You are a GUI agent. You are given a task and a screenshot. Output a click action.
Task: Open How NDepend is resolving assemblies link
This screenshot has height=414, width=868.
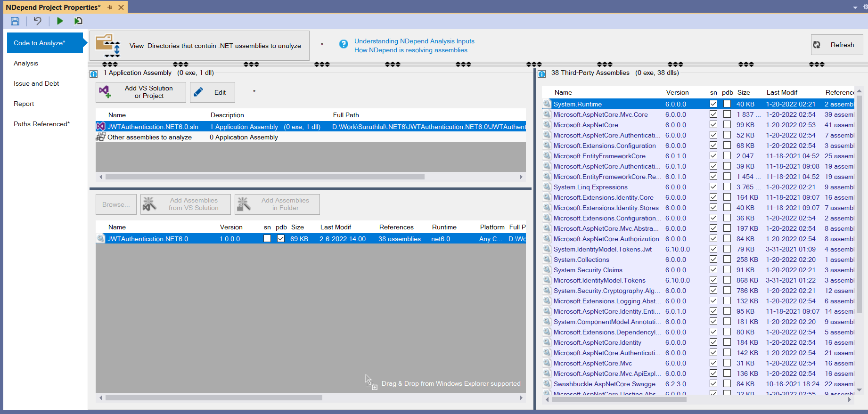click(x=411, y=50)
